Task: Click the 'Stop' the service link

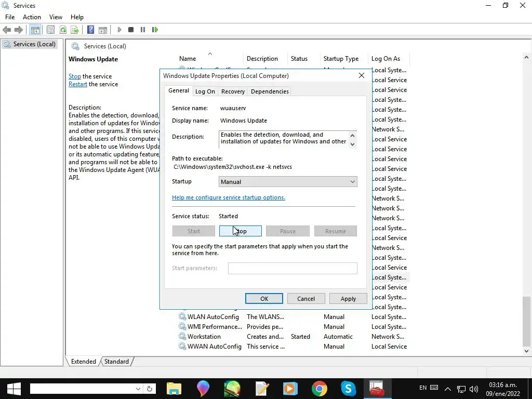Action: pos(75,76)
